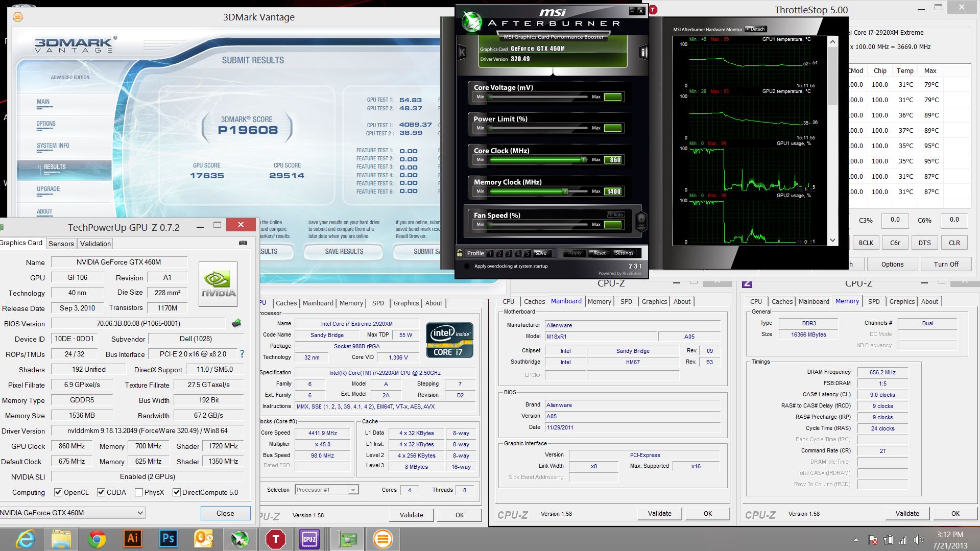Toggle the fan speed Auto button
The height and width of the screenshot is (551, 980).
coord(616,215)
